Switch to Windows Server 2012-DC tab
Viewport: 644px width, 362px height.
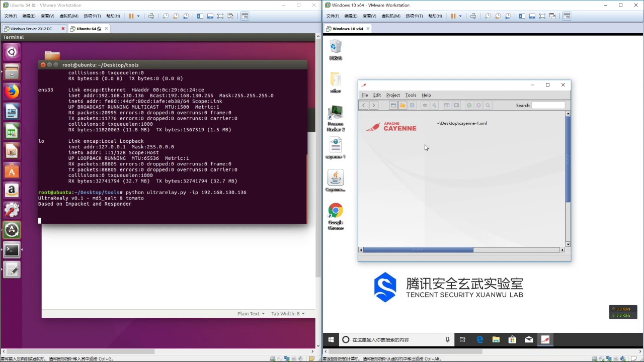pyautogui.click(x=31, y=29)
